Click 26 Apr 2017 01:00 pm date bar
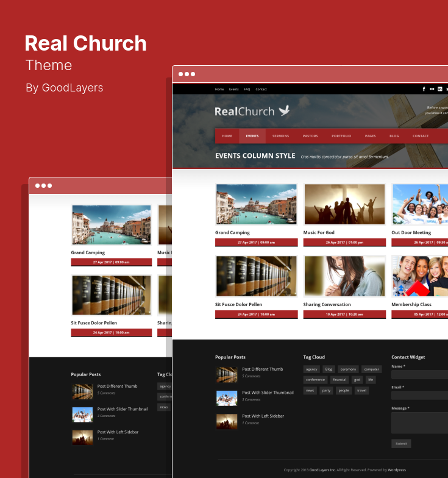The width and height of the screenshot is (448, 478). click(345, 243)
